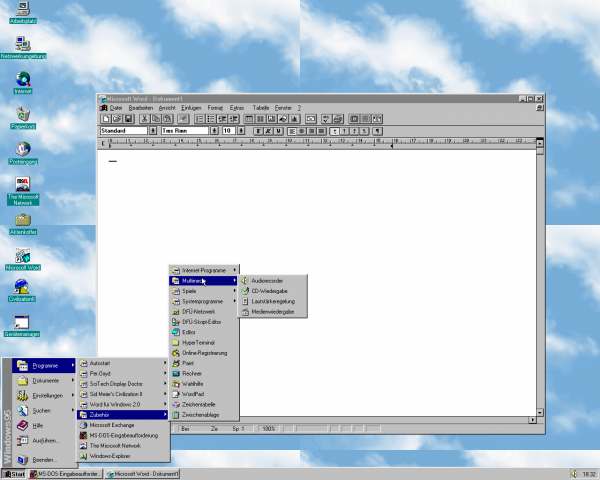This screenshot has height=480, width=600.
Task: Launch Audiorecorder from Multimedia submenu
Action: coord(273,281)
